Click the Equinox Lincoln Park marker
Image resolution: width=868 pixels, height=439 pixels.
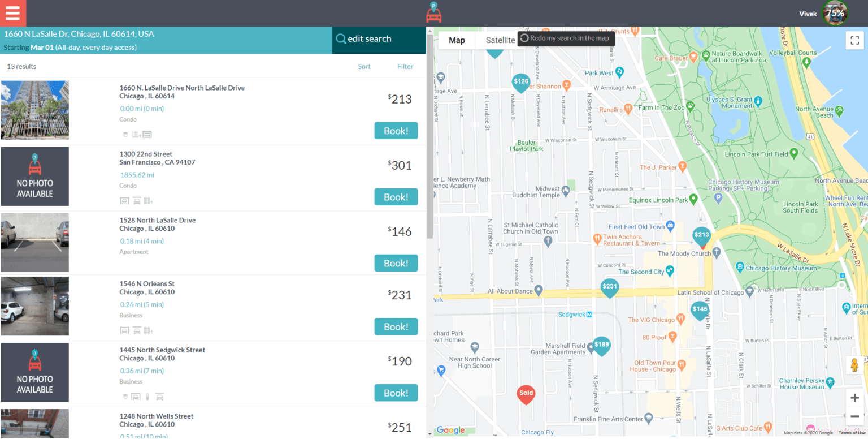694,199
